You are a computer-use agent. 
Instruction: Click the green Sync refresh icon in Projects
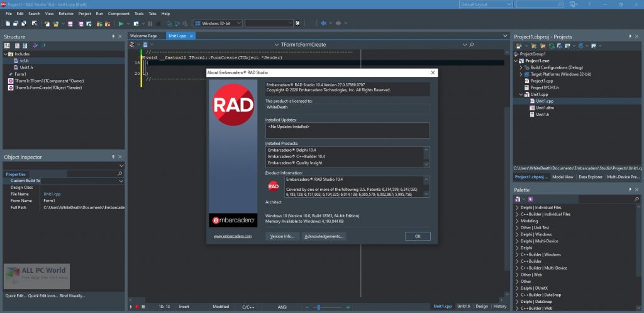click(552, 45)
